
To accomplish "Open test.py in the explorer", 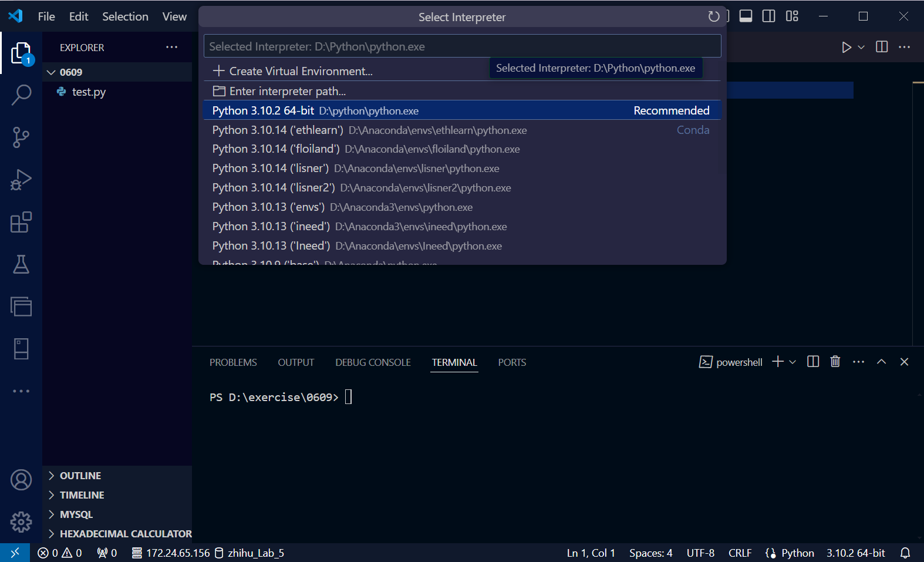I will coord(89,92).
